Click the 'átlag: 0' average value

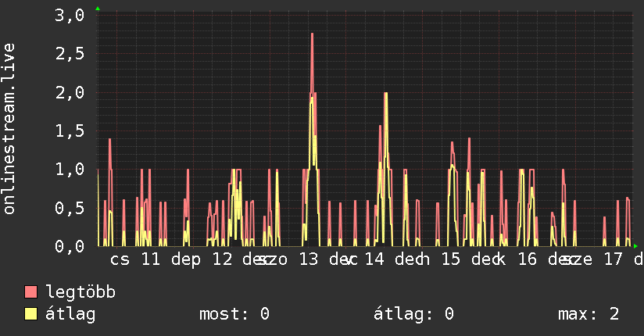(x=413, y=314)
